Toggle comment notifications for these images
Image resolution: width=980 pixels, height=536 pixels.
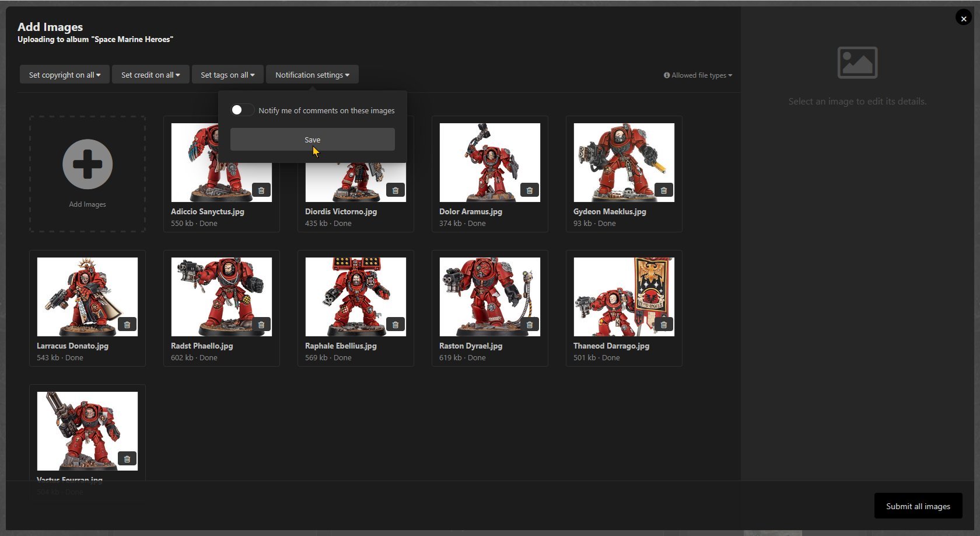click(x=242, y=110)
